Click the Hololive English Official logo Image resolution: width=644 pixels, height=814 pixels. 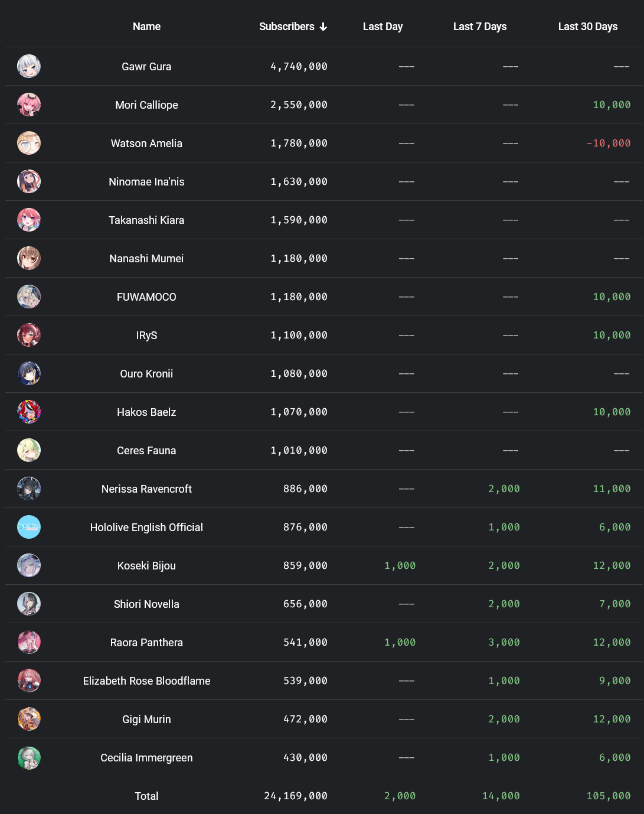[x=29, y=527]
